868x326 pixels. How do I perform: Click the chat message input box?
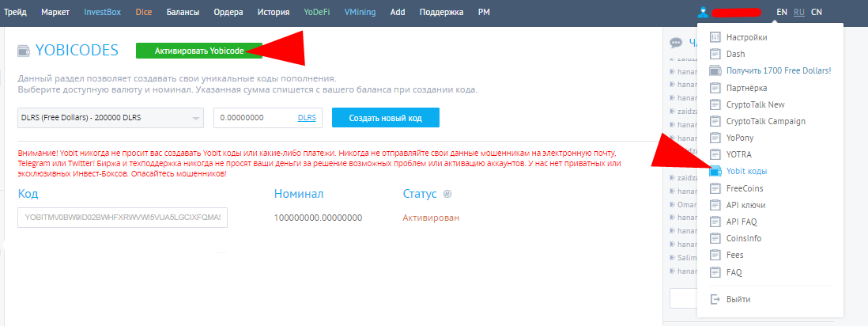pos(684,298)
